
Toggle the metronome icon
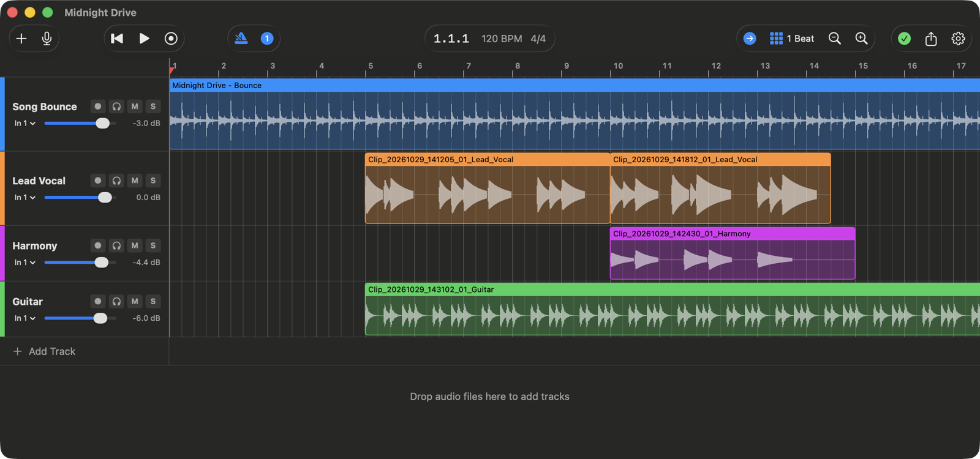point(241,39)
